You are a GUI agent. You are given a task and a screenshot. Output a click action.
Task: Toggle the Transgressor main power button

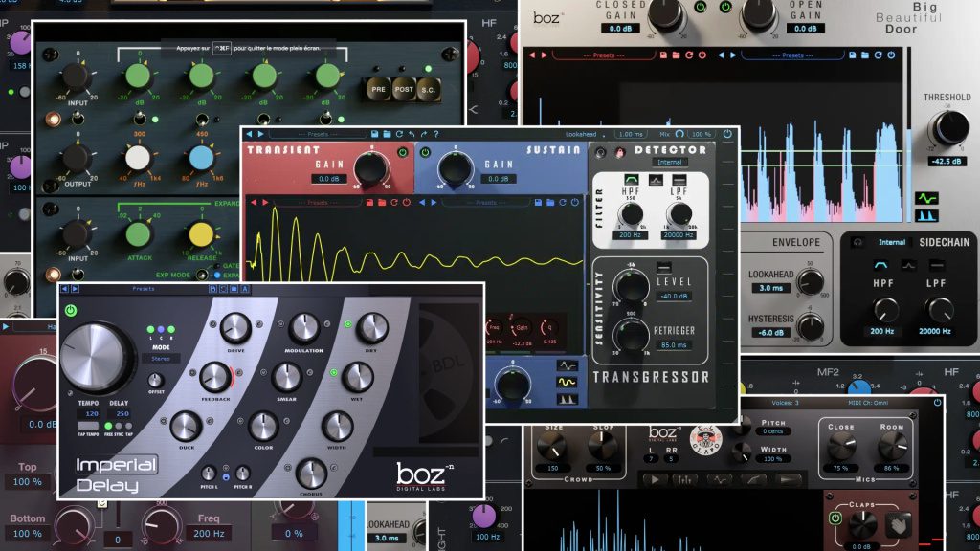coord(727,134)
